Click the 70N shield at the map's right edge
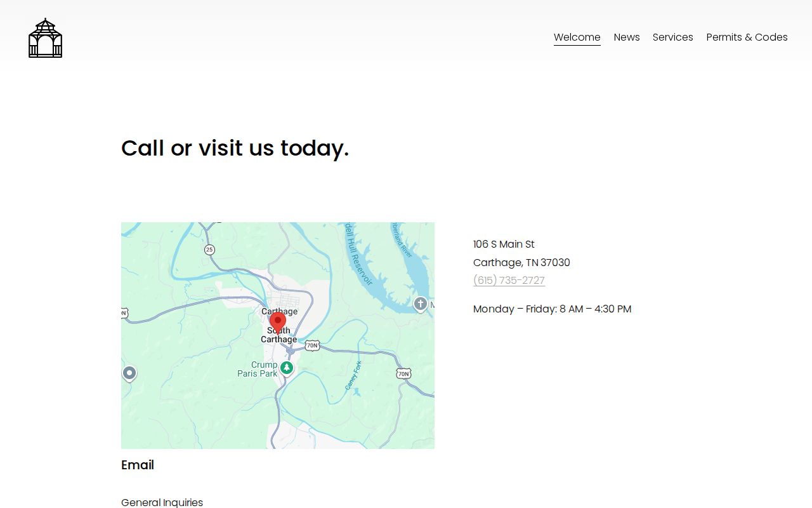Viewport: 812px width, 508px height. (403, 373)
